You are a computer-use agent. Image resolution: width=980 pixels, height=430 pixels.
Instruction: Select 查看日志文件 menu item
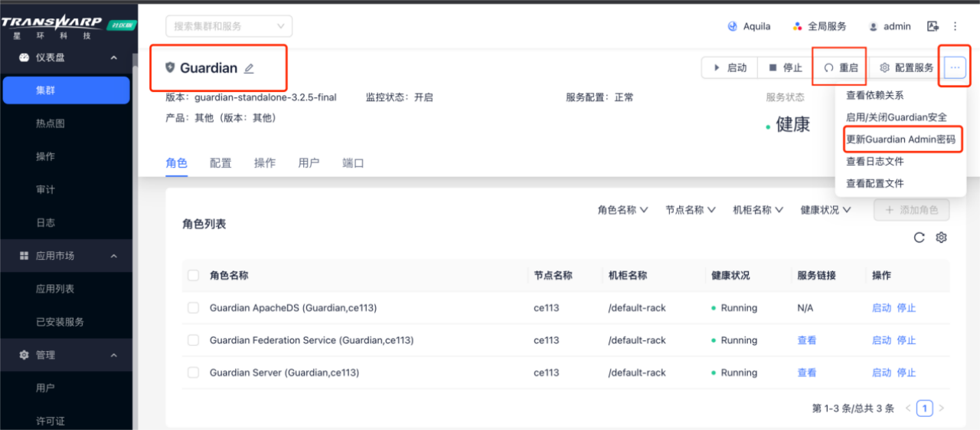point(900,162)
